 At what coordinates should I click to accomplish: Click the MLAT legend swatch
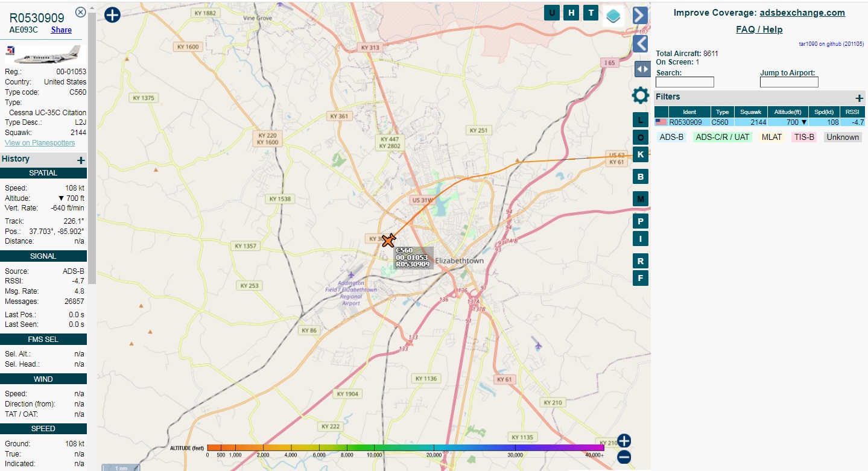(x=771, y=138)
